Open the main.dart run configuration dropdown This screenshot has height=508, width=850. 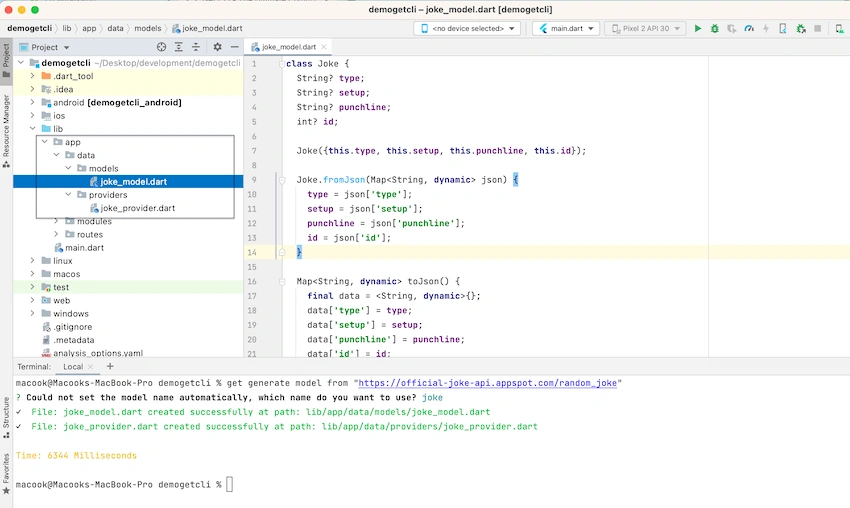click(x=566, y=28)
